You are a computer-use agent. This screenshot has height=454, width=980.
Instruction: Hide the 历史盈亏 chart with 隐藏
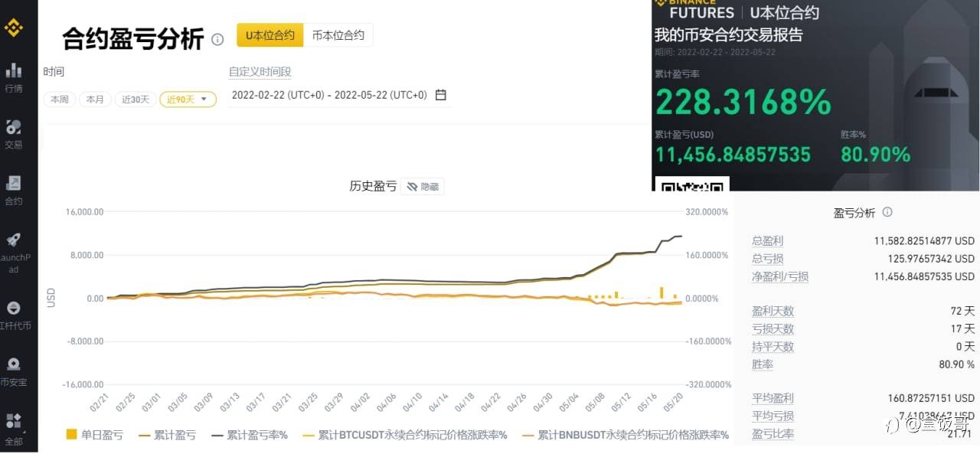(423, 186)
